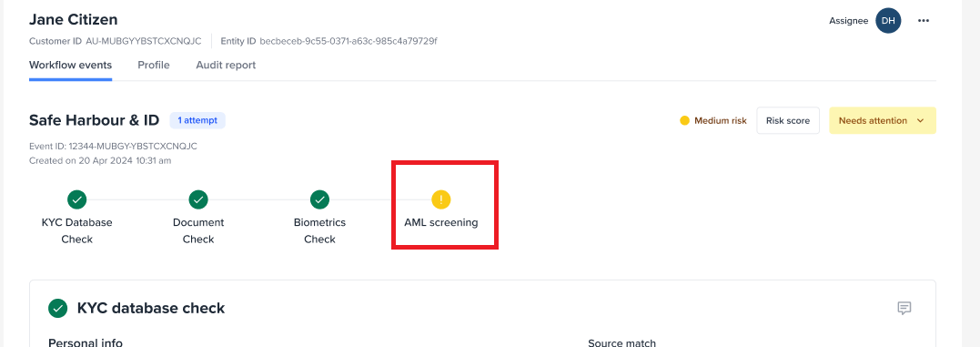980x347 pixels.
Task: Switch to the Profile tab
Action: click(154, 65)
